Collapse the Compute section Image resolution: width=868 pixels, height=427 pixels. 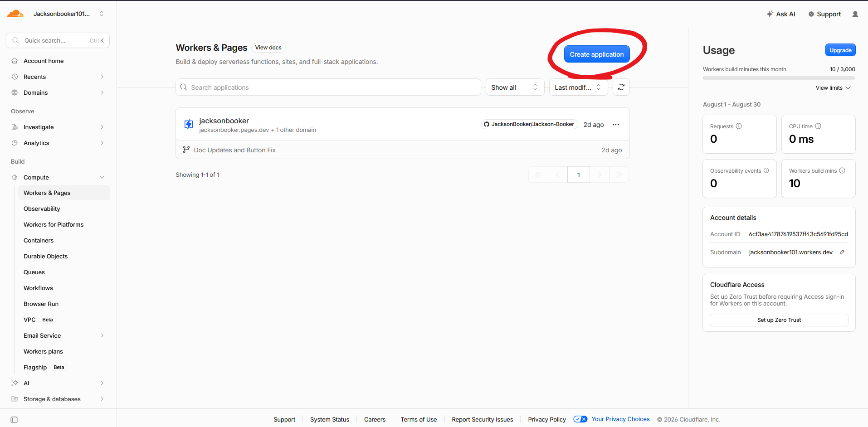coord(102,177)
